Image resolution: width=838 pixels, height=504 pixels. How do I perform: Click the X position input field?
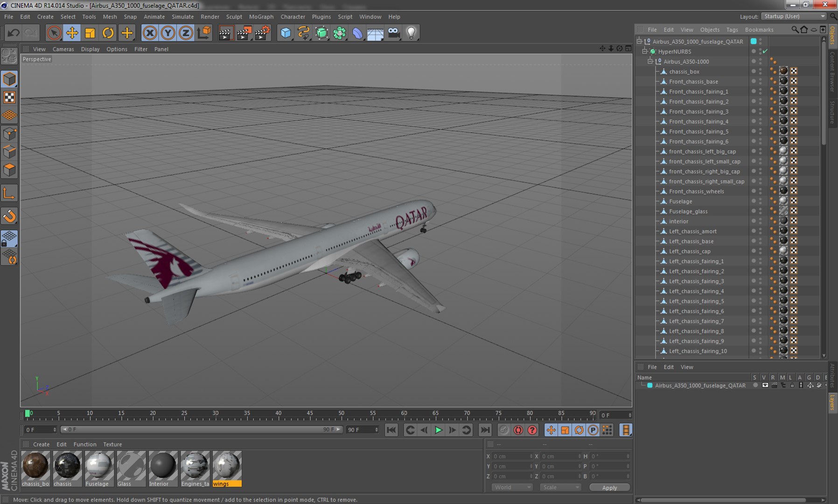[x=512, y=456]
